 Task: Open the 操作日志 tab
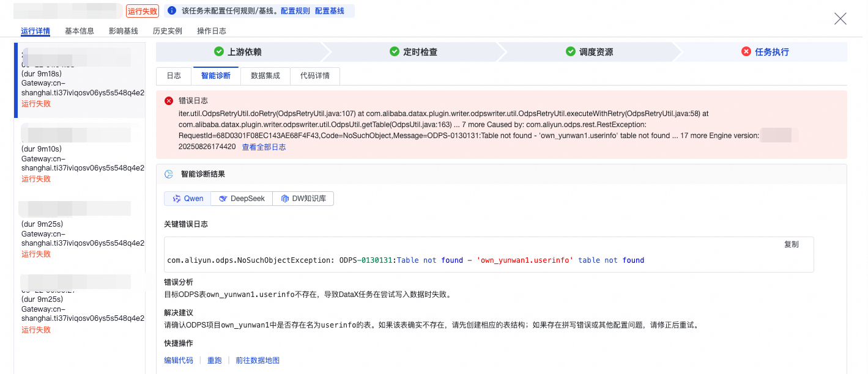point(212,31)
